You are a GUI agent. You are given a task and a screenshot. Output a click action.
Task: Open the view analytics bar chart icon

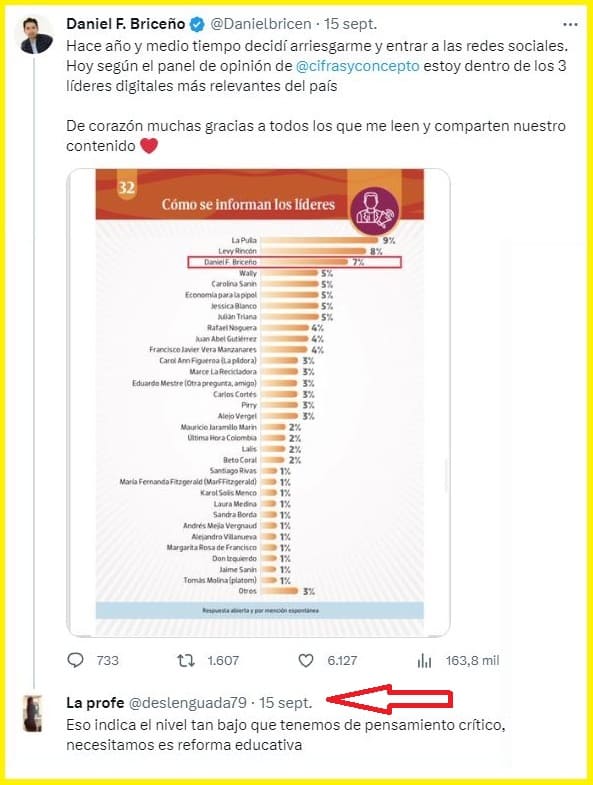click(x=424, y=661)
